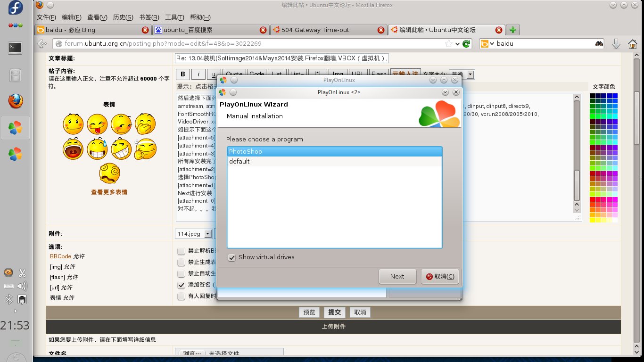Insert the hand-over-mouth laughing emoticon
Screen dimensions: 644x362
[145, 124]
